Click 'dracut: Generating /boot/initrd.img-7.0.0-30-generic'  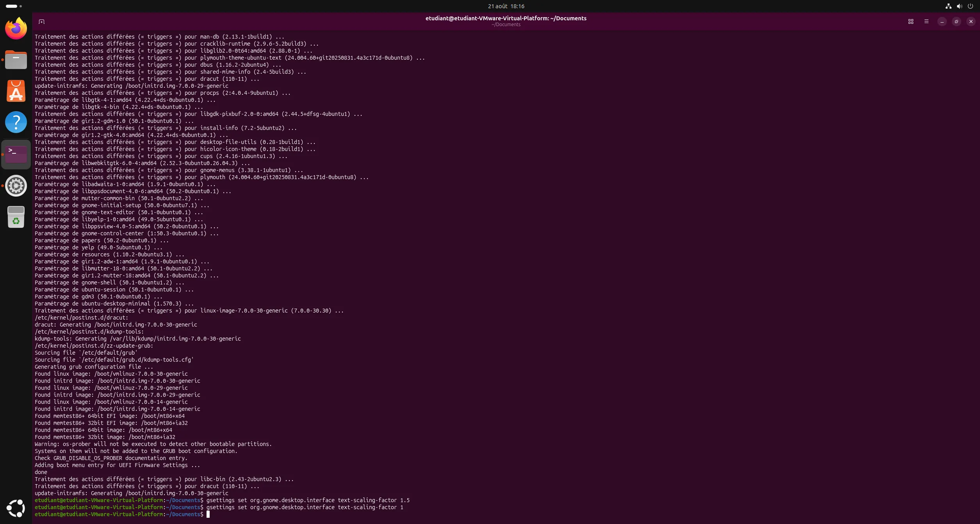pos(116,325)
